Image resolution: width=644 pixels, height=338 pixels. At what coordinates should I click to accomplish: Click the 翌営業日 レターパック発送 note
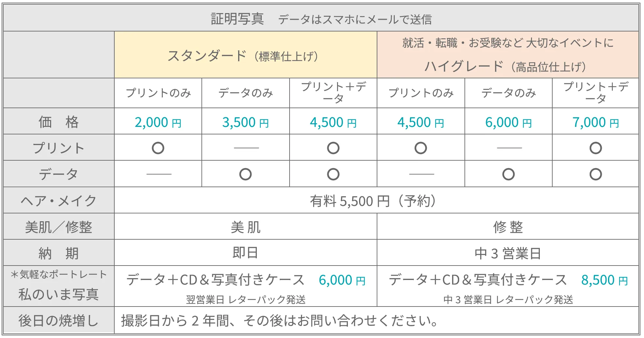pos(246,299)
